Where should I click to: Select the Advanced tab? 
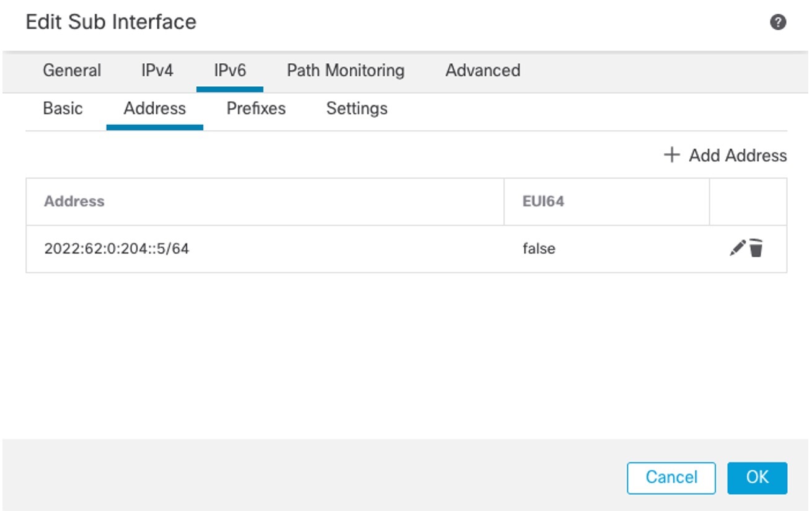483,70
